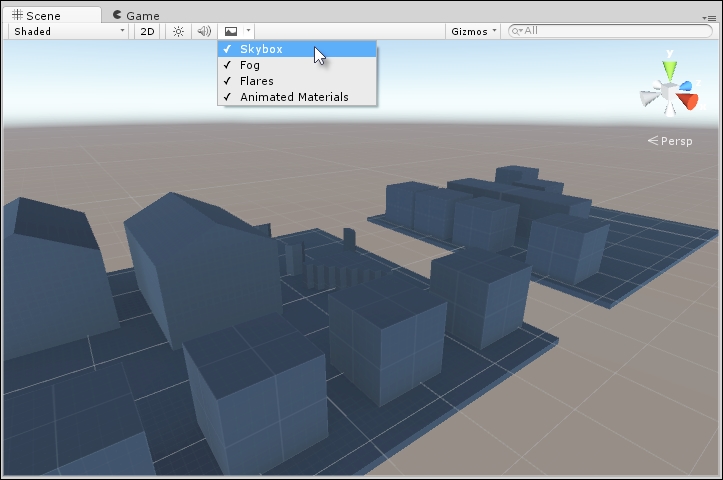This screenshot has width=723, height=480.
Task: Uncheck the Fog option
Action: [250, 65]
